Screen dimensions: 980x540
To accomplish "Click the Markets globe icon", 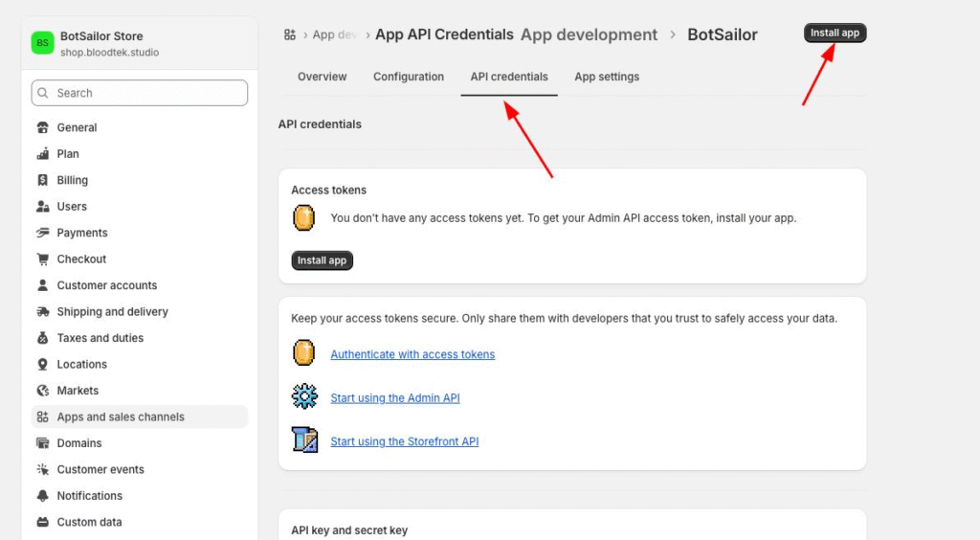I will tap(42, 390).
